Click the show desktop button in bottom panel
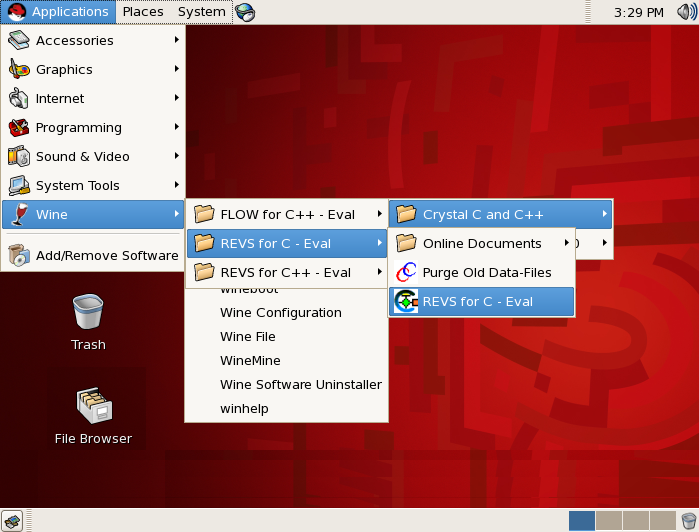 [12, 521]
